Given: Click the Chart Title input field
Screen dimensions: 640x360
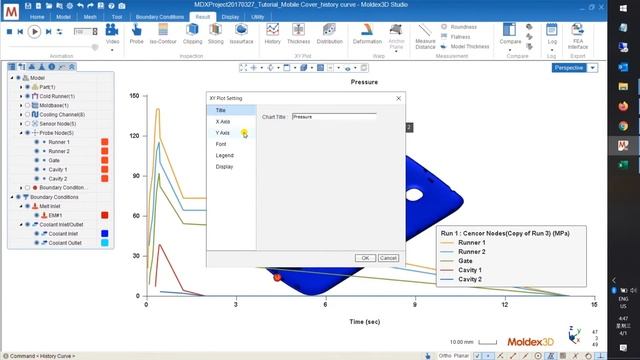Looking at the screenshot, I should pyautogui.click(x=334, y=117).
